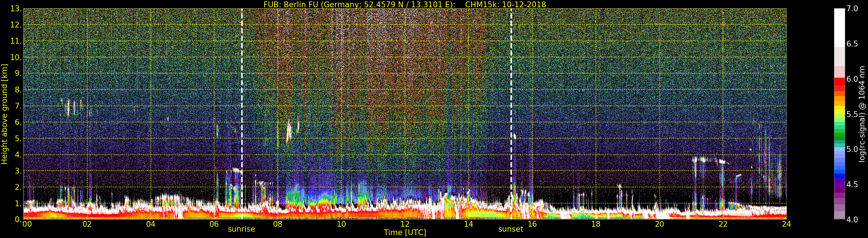The width and height of the screenshot is (868, 238).
Task: Click the 'sunset' label below the axis
Action: [x=511, y=229]
